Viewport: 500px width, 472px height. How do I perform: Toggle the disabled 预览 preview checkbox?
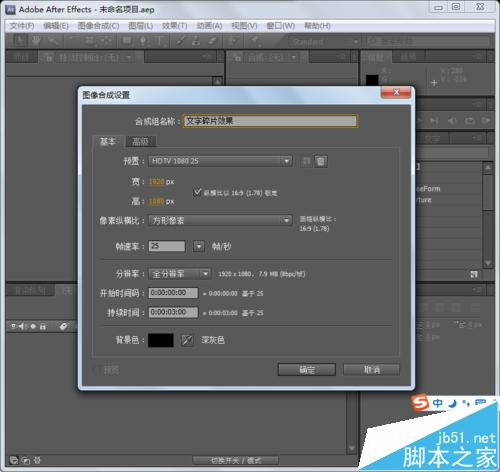pos(99,370)
